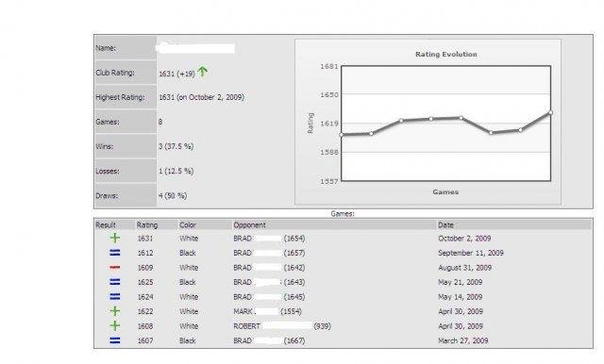Click the last data point on the rating chart
604x364 pixels.
click(x=550, y=112)
